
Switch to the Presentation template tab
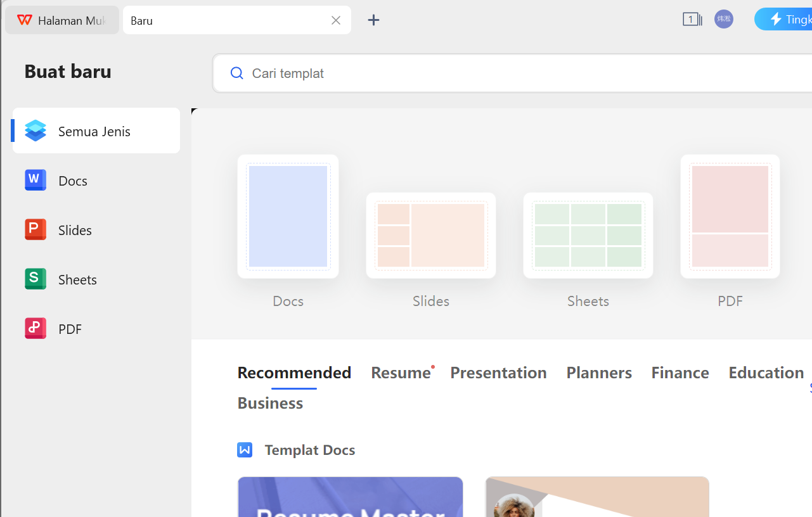point(498,373)
